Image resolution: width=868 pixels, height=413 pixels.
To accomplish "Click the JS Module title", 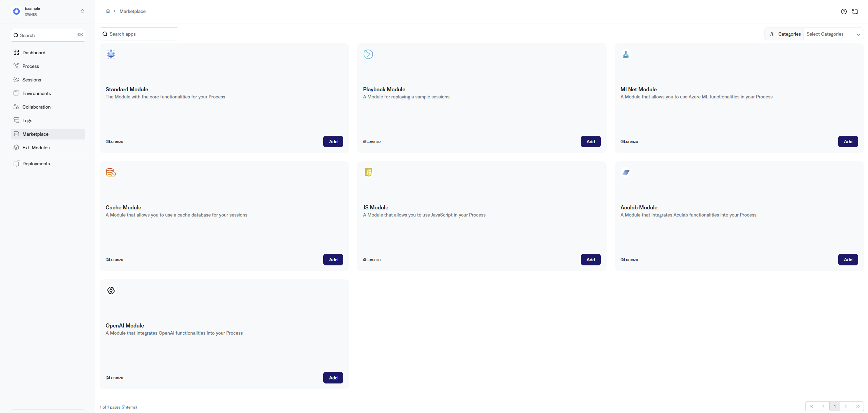I will [375, 207].
